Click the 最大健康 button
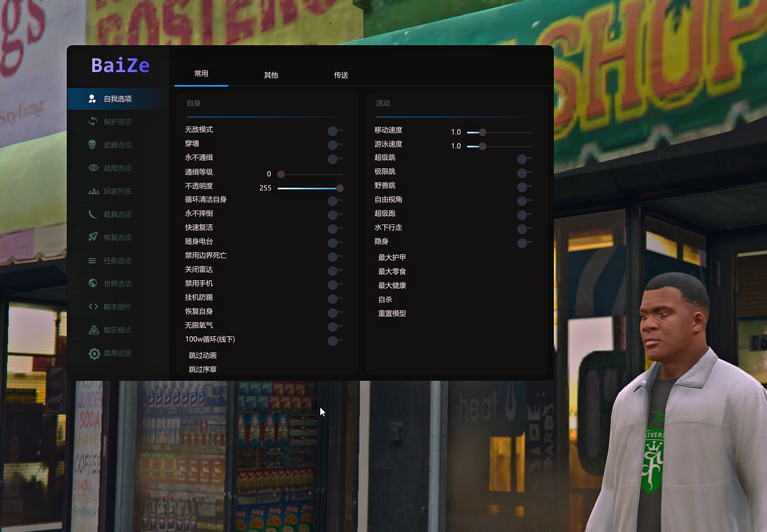Viewport: 767px width, 532px height. point(392,286)
